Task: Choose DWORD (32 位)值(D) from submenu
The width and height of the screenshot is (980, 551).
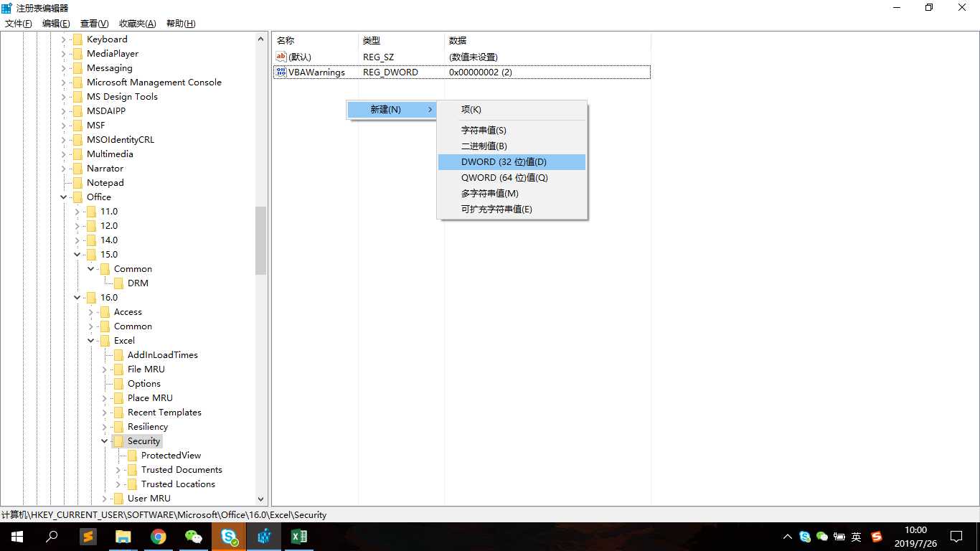Action: tap(512, 162)
